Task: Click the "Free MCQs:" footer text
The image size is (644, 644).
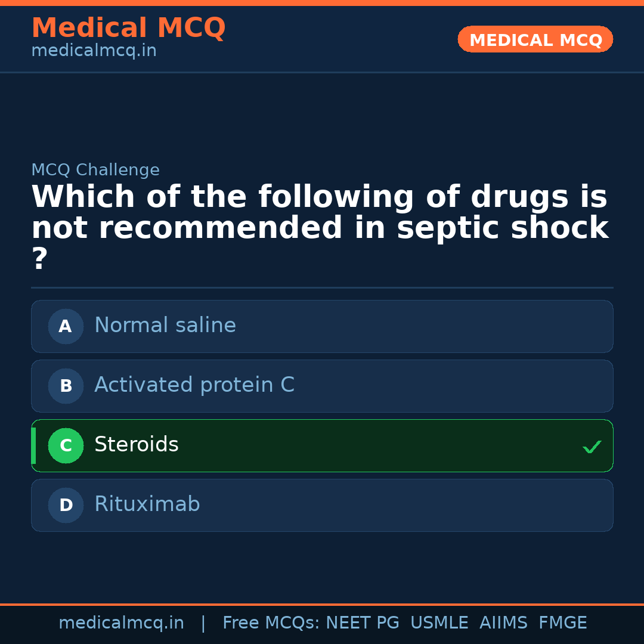Action: coord(271,623)
